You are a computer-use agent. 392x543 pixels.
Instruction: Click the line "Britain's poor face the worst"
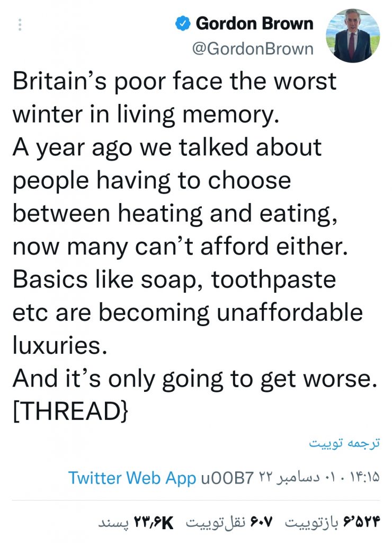tap(174, 81)
